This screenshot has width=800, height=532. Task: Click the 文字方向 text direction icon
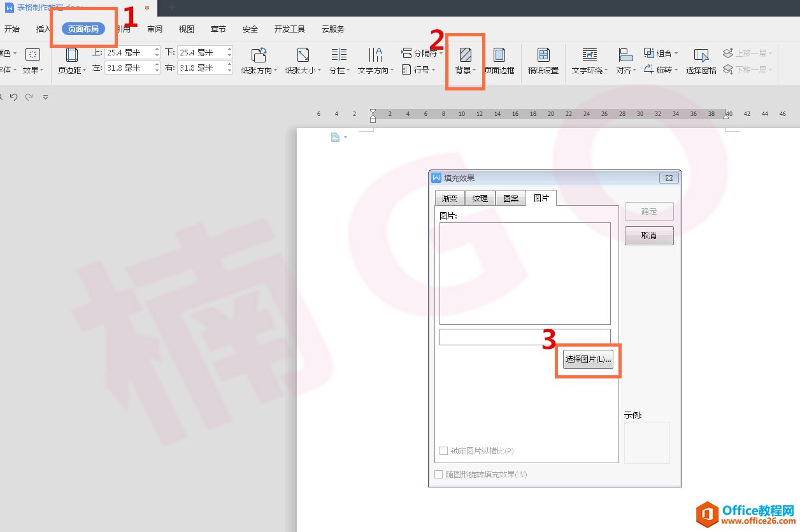[x=376, y=55]
